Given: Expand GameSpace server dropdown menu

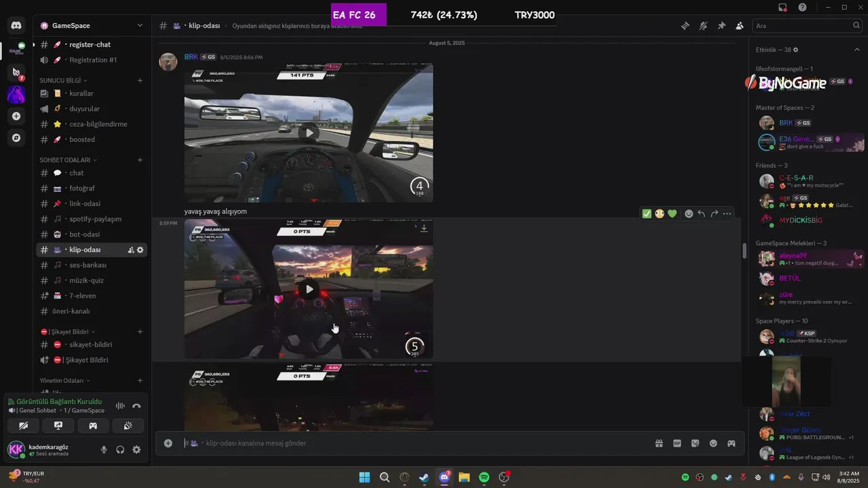Looking at the screenshot, I should coord(140,26).
